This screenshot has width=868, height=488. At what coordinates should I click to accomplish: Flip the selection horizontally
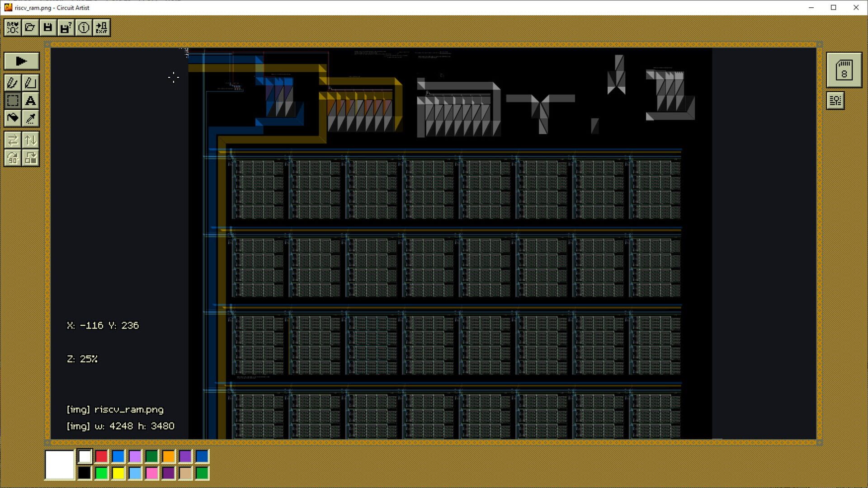[12, 140]
